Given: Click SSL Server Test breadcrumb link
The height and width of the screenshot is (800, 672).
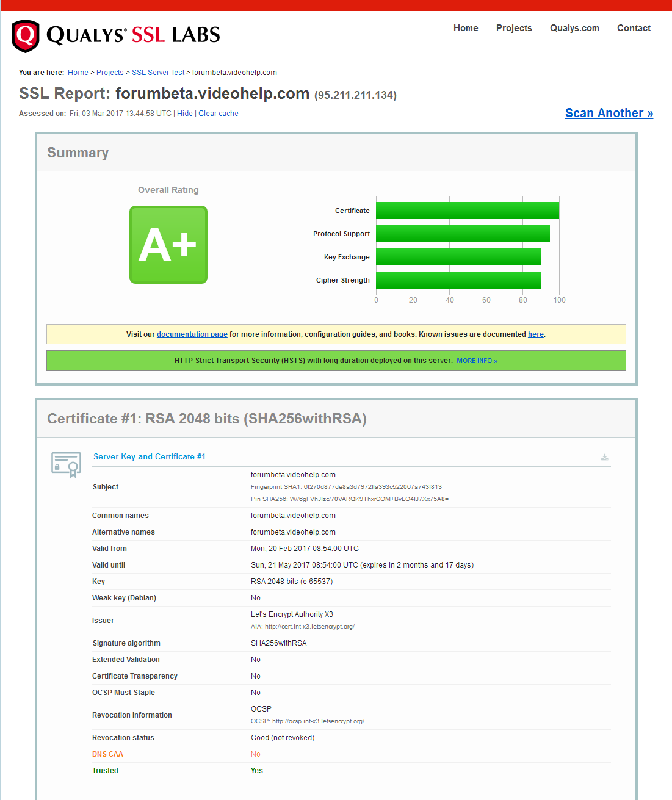Looking at the screenshot, I should click(x=158, y=73).
